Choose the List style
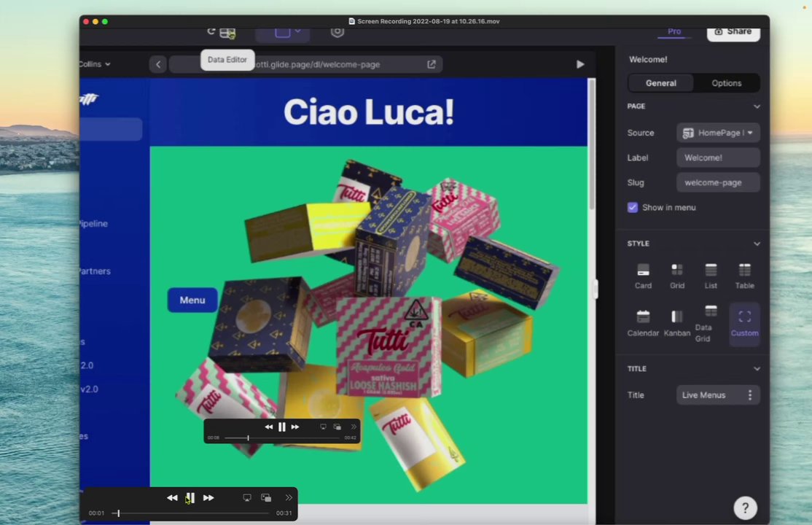This screenshot has width=812, height=525. 711,276
